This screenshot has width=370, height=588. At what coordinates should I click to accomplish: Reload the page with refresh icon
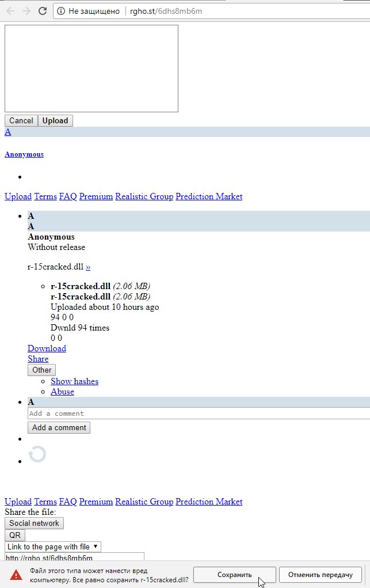(43, 11)
